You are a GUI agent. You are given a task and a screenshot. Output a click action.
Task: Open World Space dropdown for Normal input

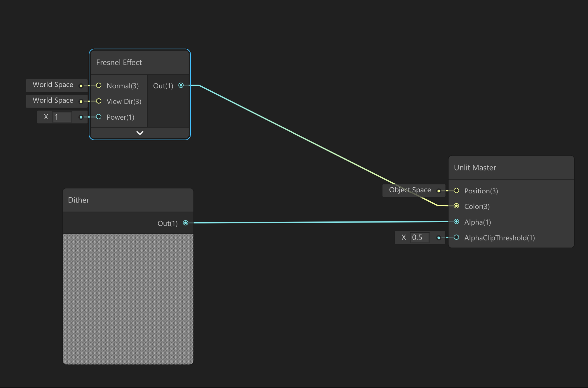coord(53,85)
